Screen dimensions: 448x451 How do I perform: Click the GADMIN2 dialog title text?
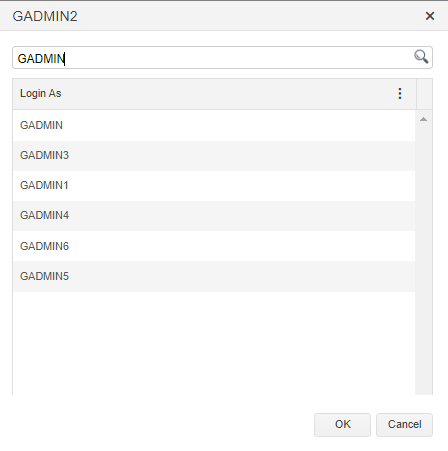tap(45, 16)
